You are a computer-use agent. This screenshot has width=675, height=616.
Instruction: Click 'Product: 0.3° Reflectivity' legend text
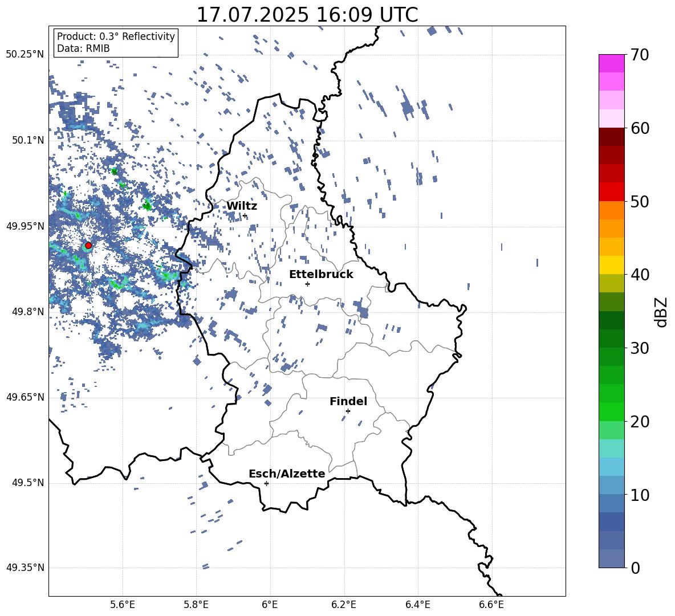point(116,36)
